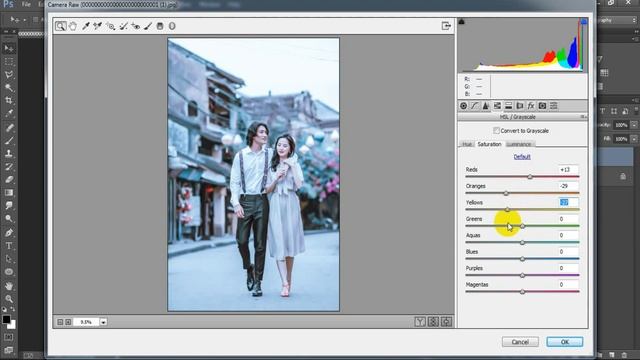Open the Basic panel icon
The height and width of the screenshot is (360, 640).
click(x=463, y=106)
